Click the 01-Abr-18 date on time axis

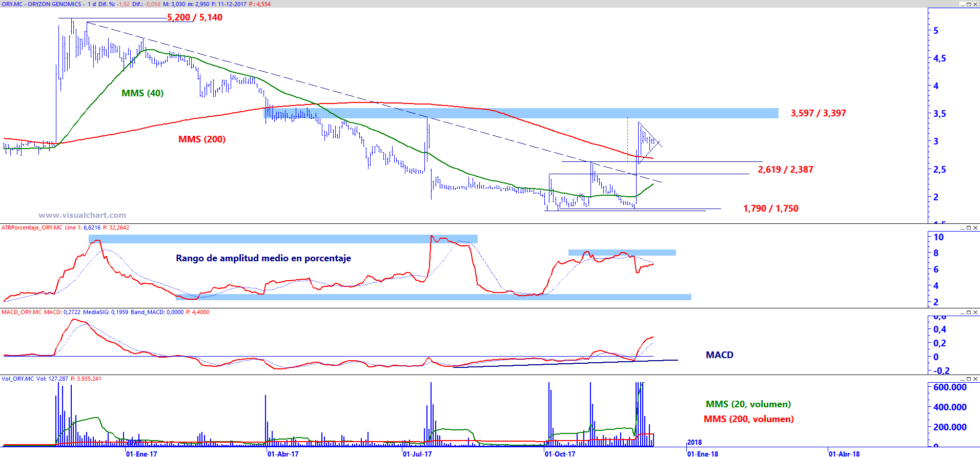844,453
